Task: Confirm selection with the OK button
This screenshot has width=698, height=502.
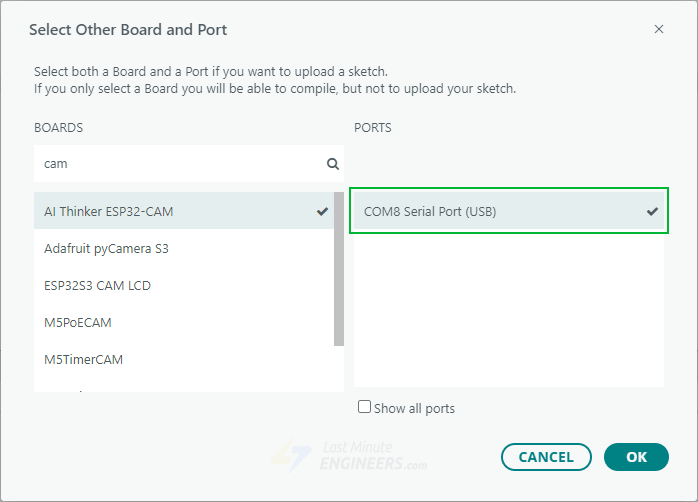Action: point(636,457)
